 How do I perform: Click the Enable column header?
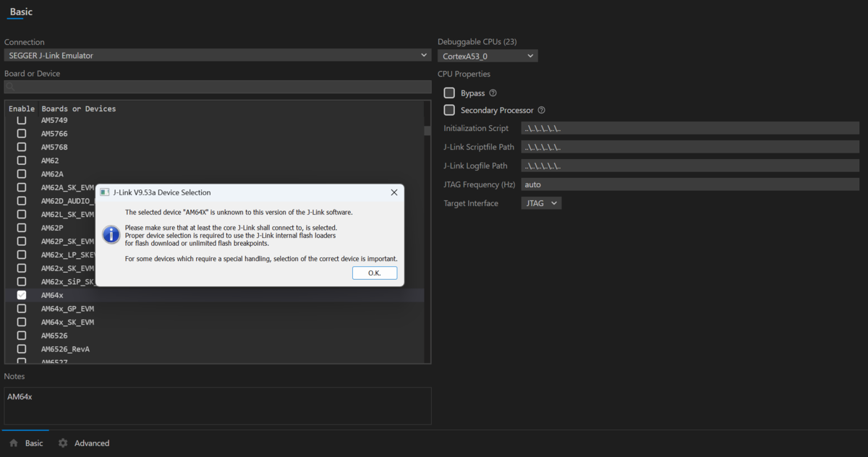tap(22, 108)
